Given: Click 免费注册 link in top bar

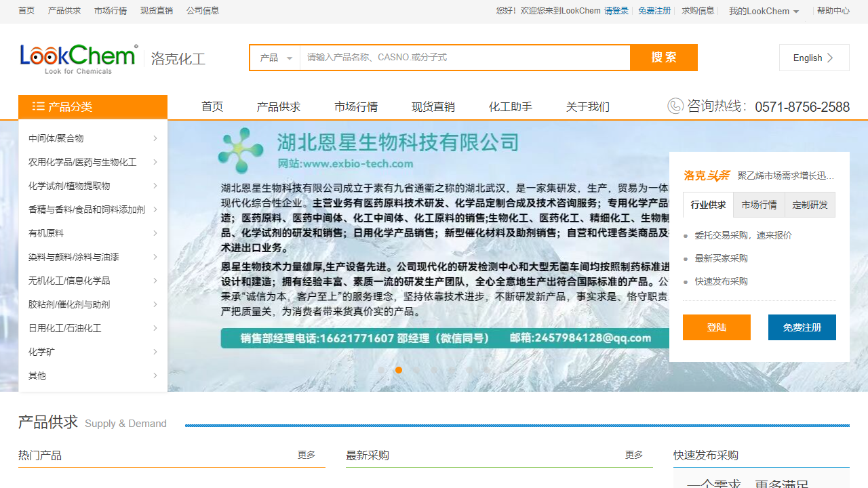Looking at the screenshot, I should [x=654, y=11].
